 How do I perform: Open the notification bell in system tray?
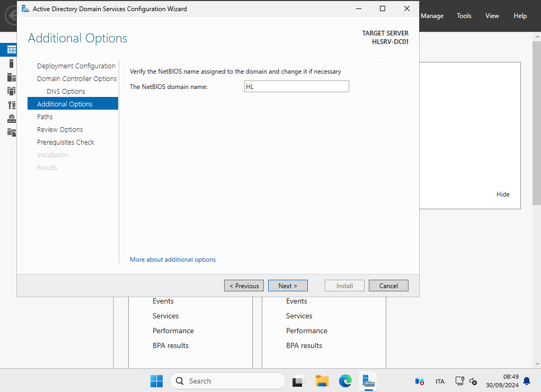527,381
